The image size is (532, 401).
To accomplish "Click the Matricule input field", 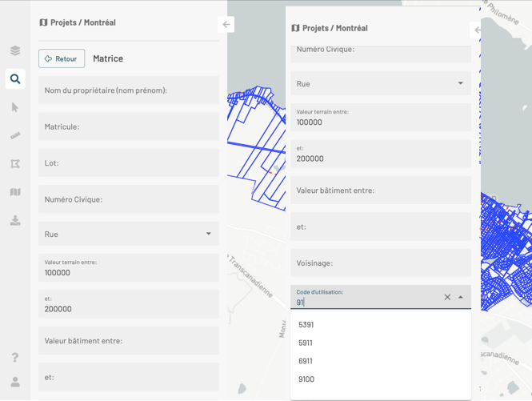I will (128, 126).
